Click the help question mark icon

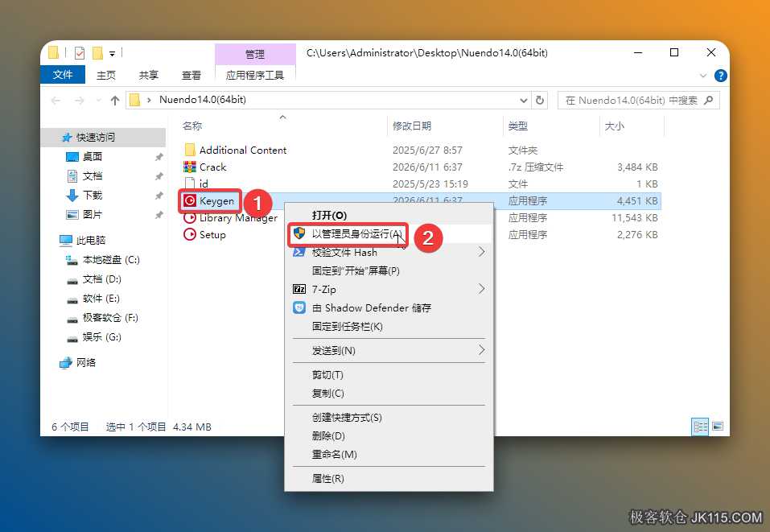pos(720,75)
